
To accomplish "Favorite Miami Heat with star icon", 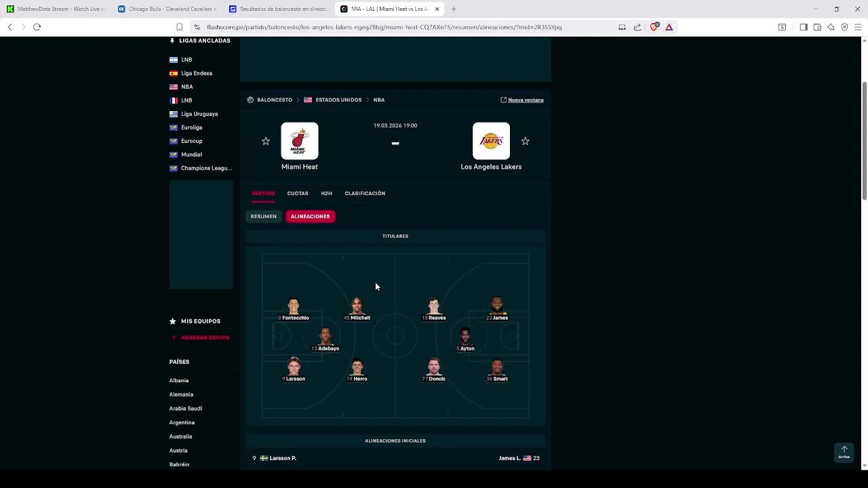I will tap(266, 141).
